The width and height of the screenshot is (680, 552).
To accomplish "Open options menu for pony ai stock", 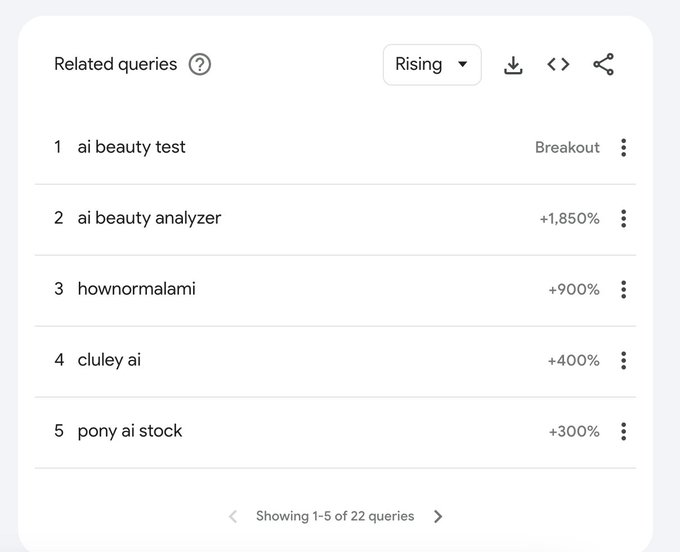I will [x=624, y=431].
